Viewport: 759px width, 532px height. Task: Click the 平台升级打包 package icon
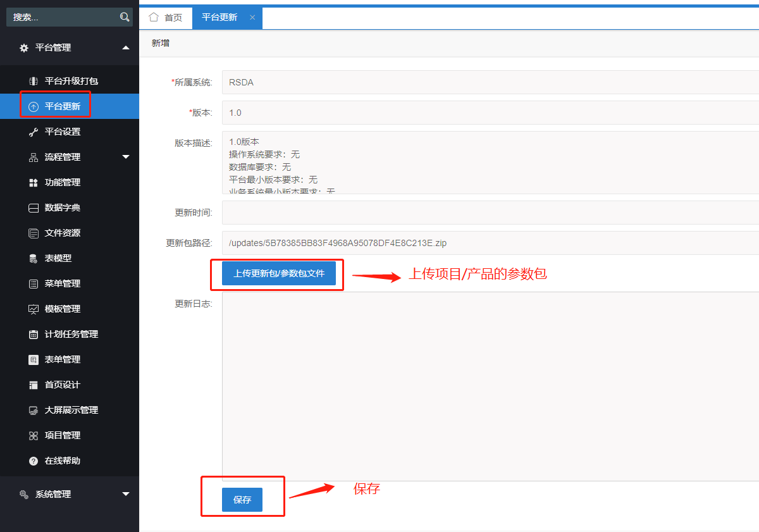34,81
